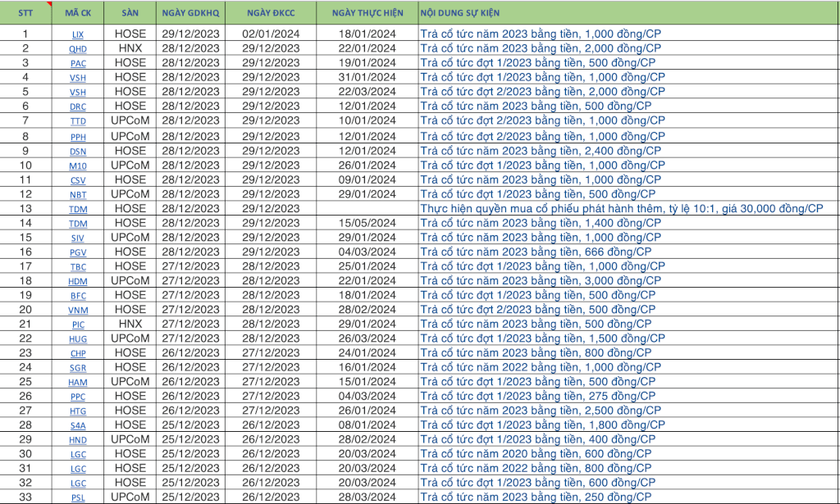Follow the PSL ticker link
The height and width of the screenshot is (504, 840).
[78, 498]
